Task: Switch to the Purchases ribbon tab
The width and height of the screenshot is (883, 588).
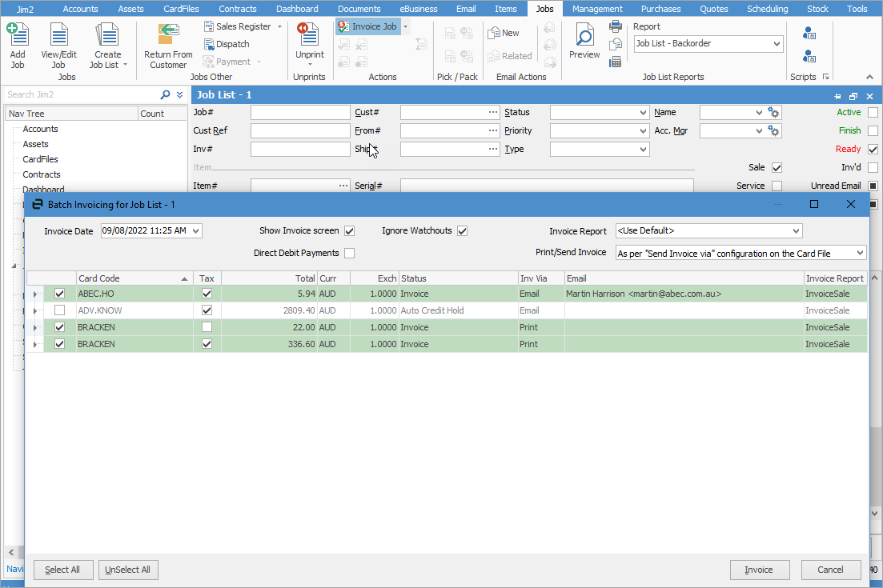Action: (x=660, y=9)
